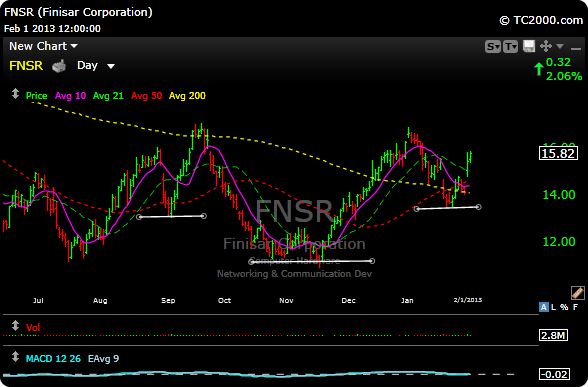Click the green up arrow change indicator
This screenshot has width=588, height=387.
539,69
